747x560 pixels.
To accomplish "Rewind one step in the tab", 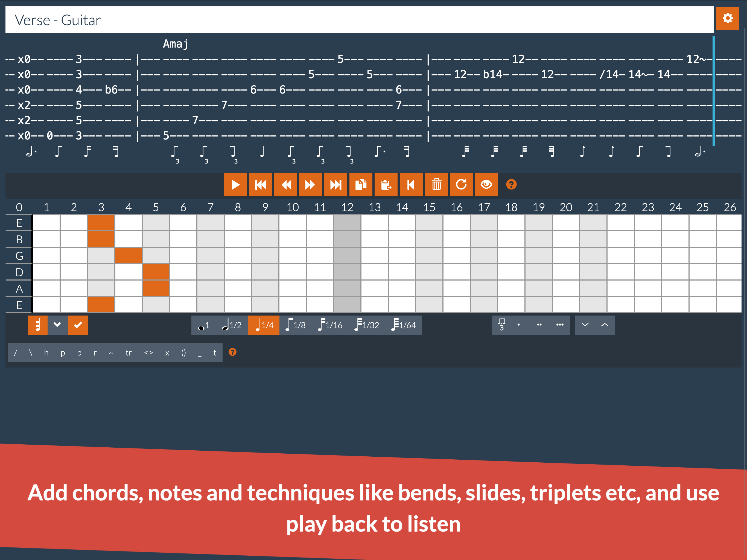I will [285, 185].
